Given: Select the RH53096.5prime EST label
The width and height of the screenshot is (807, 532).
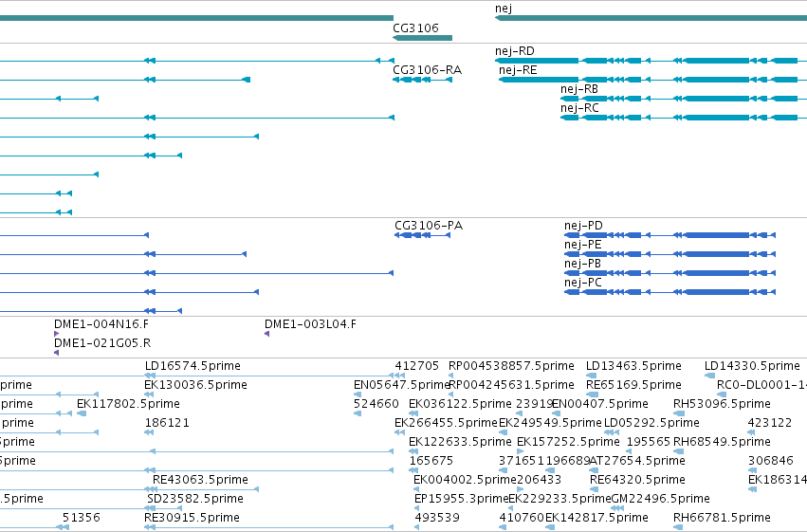Looking at the screenshot, I should coord(722,404).
